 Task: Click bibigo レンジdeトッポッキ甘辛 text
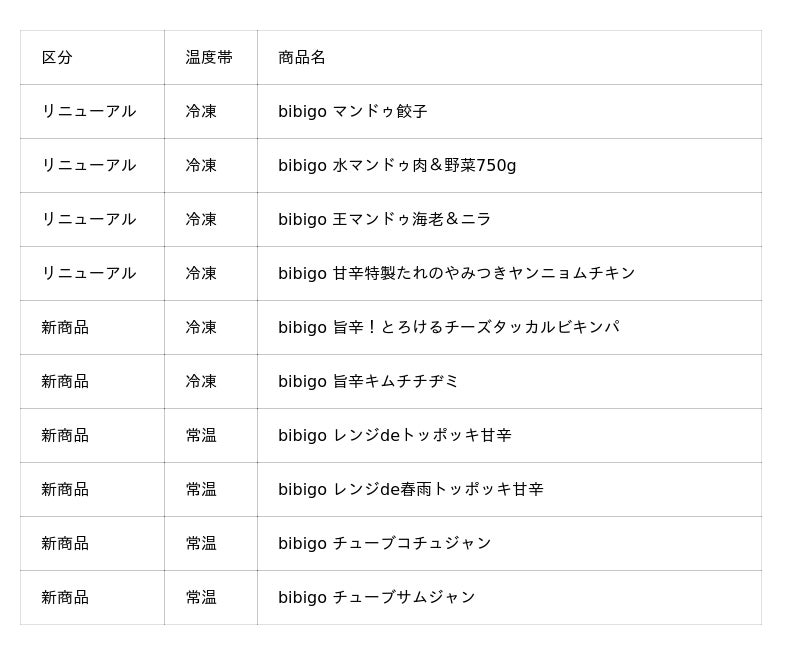394,436
